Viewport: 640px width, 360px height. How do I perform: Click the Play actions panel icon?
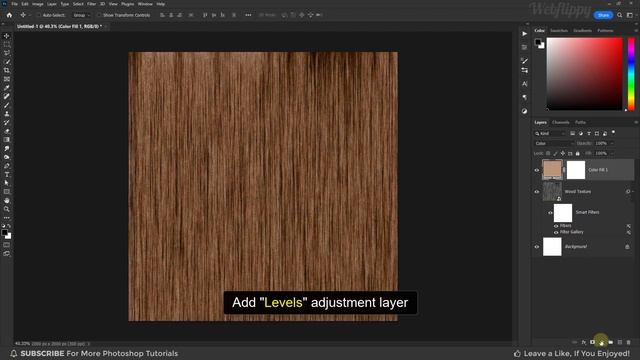524,33
